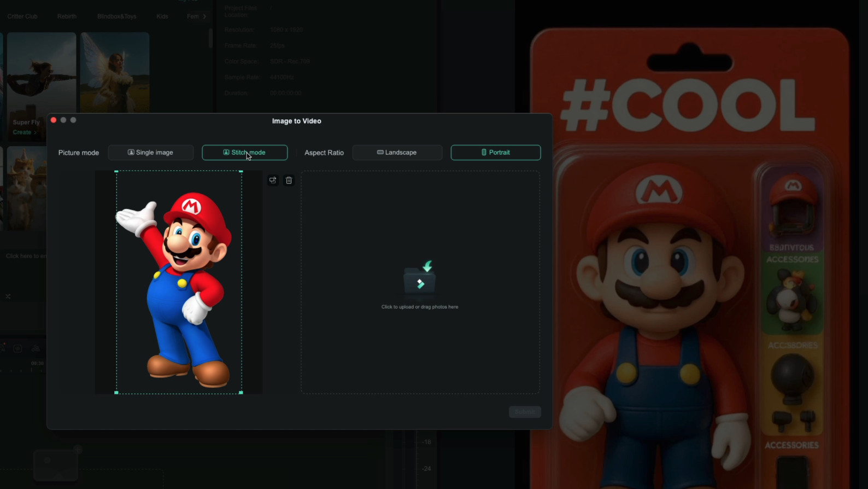Click bottom-right crop handle of Mario image
The image size is (868, 489).
pos(241,393)
